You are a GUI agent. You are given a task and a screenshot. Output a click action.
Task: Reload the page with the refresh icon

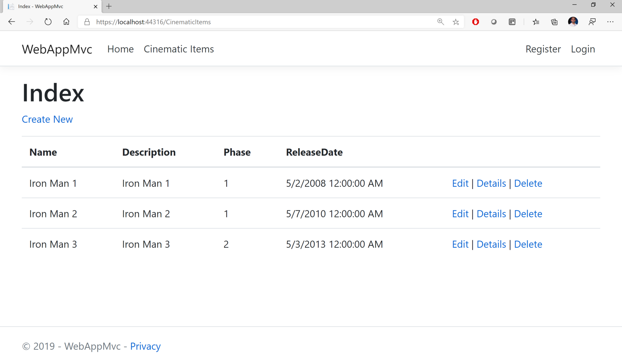(x=48, y=22)
